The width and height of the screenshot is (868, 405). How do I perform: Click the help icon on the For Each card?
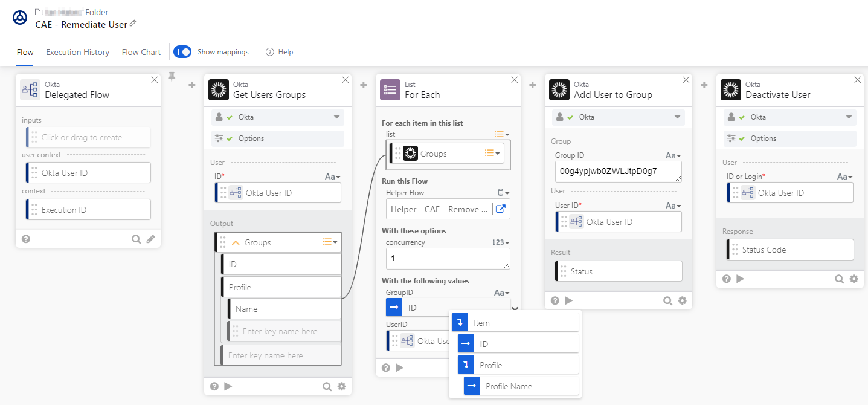click(x=386, y=367)
